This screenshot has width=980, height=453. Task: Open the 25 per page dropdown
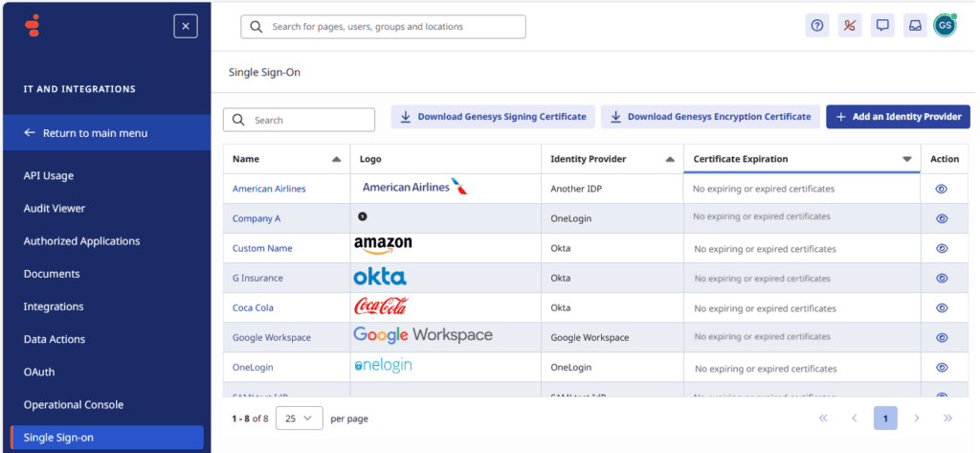(x=299, y=419)
